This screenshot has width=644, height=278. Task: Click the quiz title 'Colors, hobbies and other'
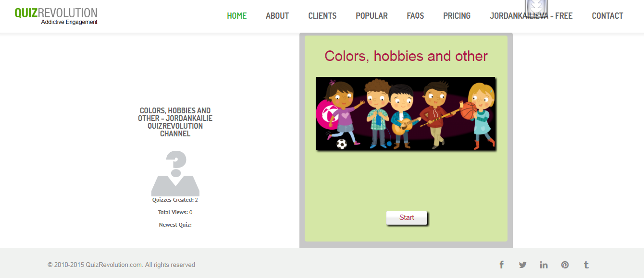(x=406, y=56)
